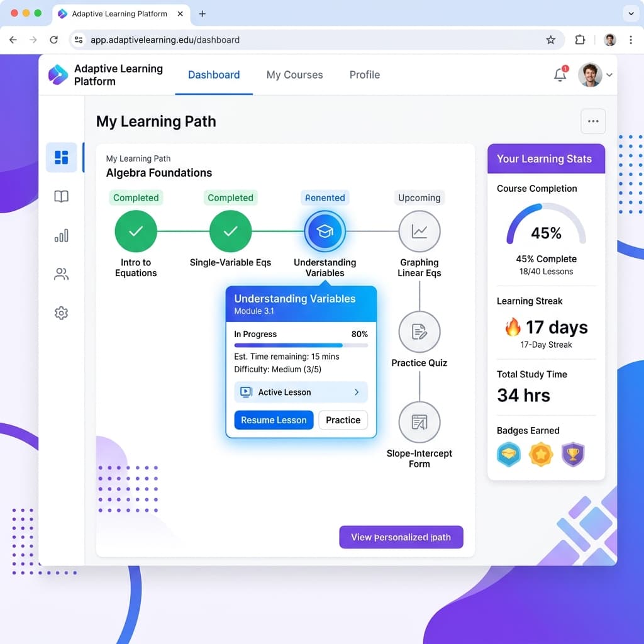Viewport: 644px width, 644px height.
Task: Click the 80% lesson progress bar
Action: coord(301,345)
